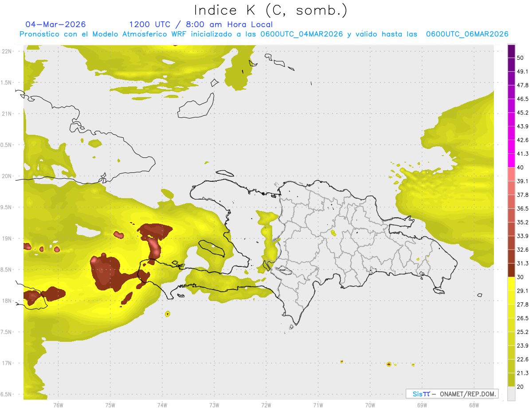Click the colorbar value '43.9'
This screenshot has width=532, height=411.
pyautogui.click(x=522, y=126)
